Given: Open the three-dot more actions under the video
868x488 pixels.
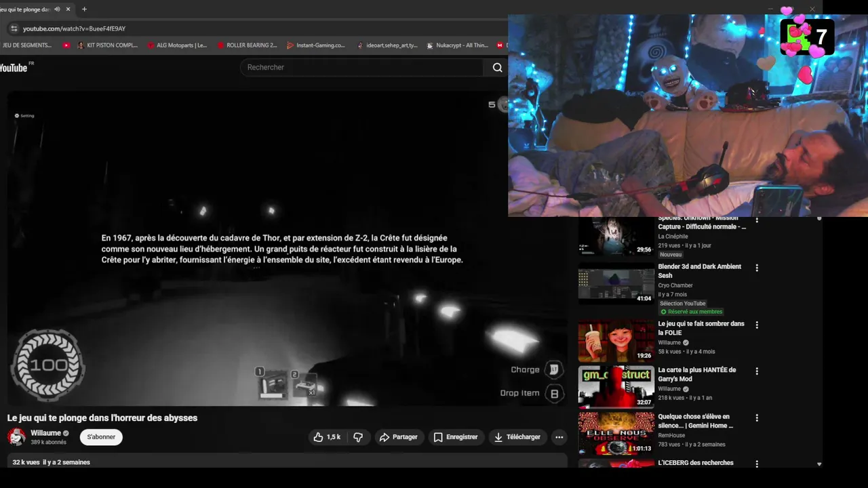Looking at the screenshot, I should click(559, 437).
